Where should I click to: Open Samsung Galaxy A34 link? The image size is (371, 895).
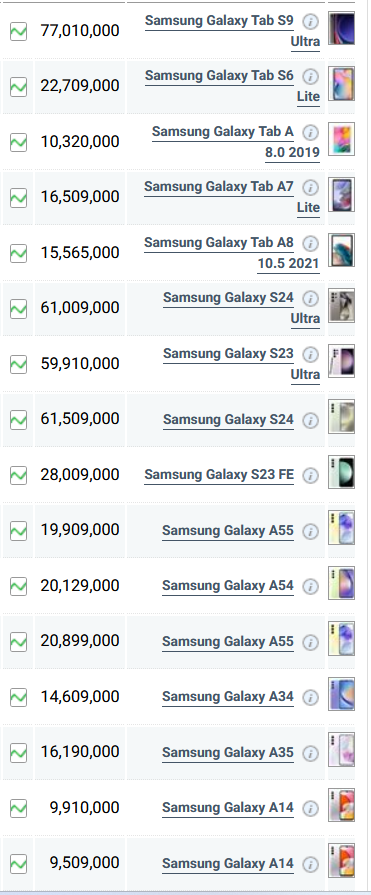[228, 697]
